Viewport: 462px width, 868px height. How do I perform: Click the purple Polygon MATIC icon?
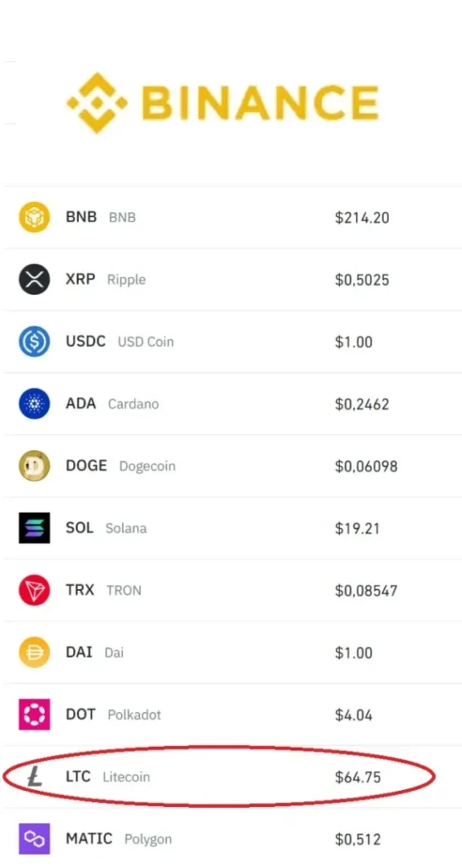point(34,838)
